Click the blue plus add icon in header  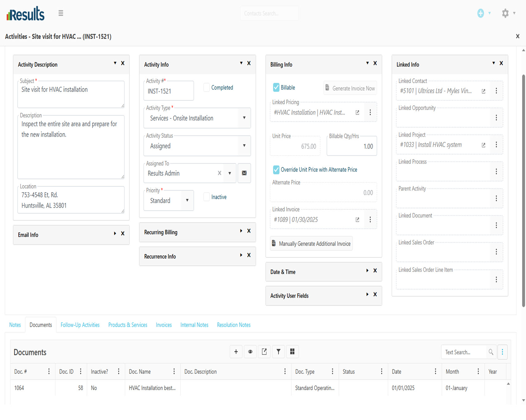(x=480, y=13)
